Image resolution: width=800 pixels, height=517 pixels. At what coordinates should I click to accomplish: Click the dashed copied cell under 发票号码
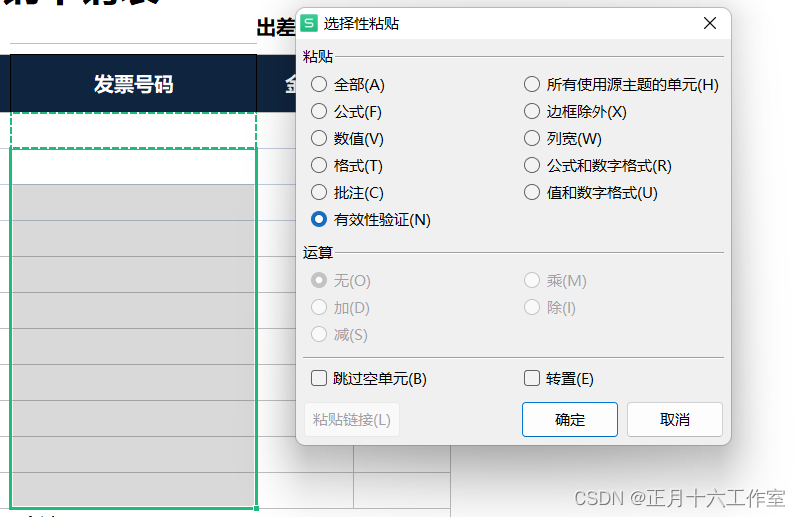133,130
